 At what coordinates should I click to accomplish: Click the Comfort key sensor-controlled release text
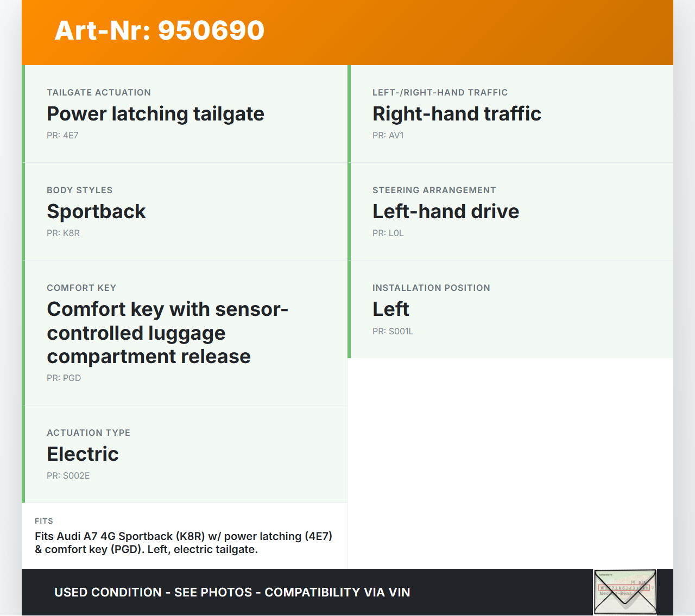click(x=167, y=333)
